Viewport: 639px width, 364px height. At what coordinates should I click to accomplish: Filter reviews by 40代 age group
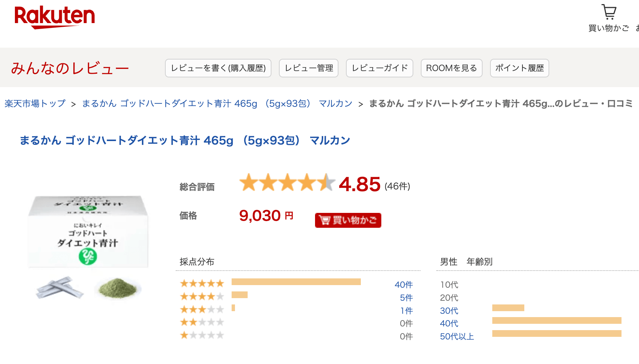(x=449, y=323)
